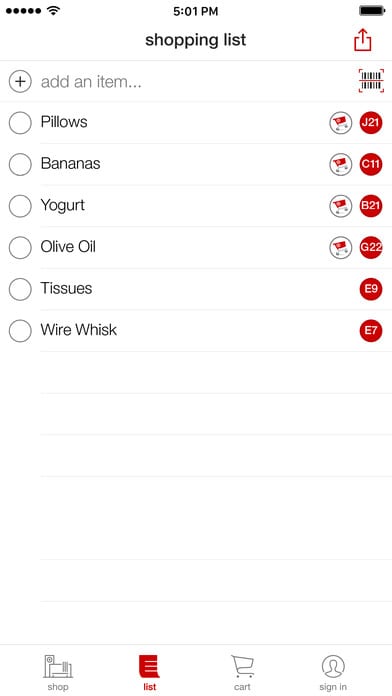Check off Tissues circle
This screenshot has width=392, height=696.
(x=20, y=289)
